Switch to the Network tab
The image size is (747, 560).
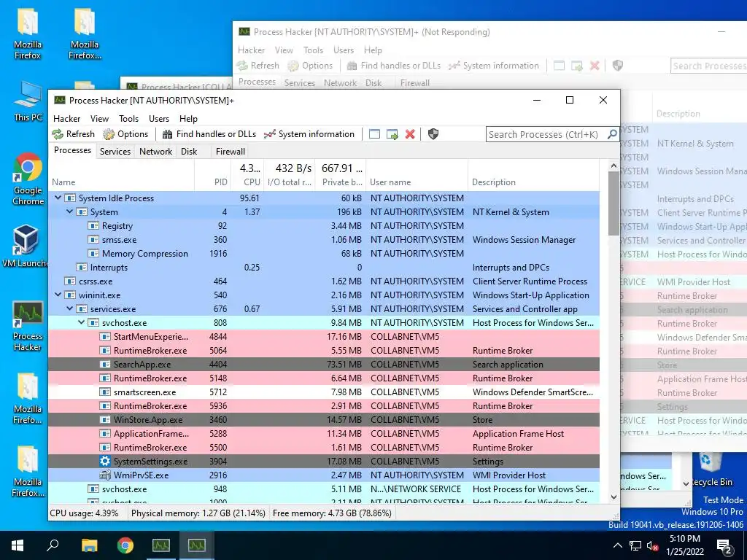[x=156, y=152]
